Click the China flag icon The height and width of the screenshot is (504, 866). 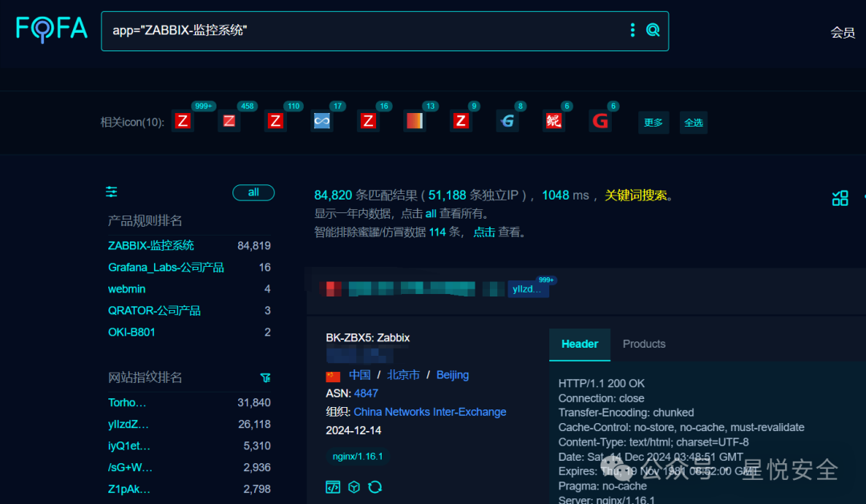pos(333,376)
